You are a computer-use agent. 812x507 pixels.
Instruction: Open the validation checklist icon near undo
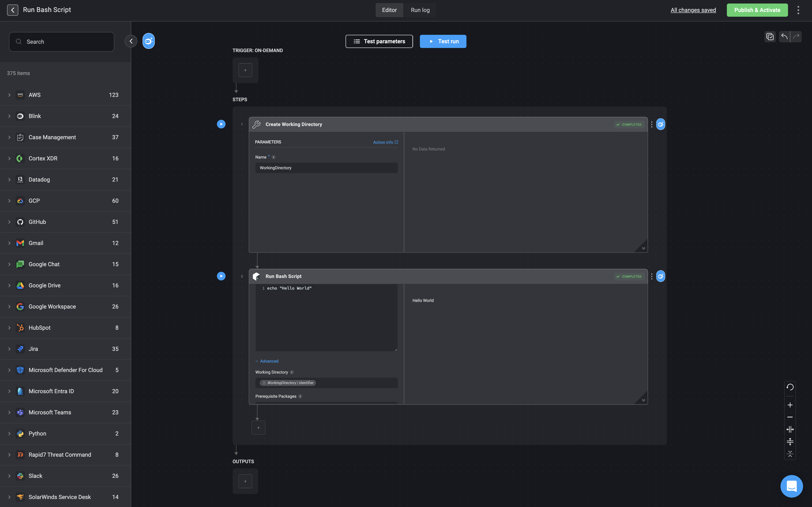coord(770,36)
